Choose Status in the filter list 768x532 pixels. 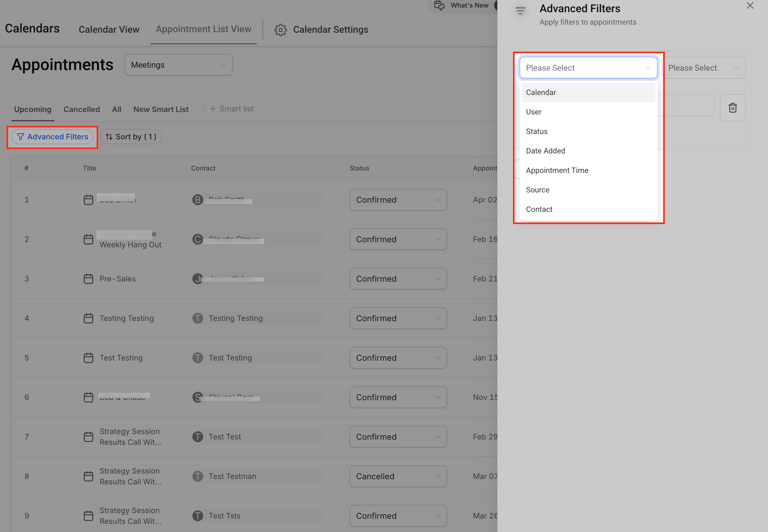pyautogui.click(x=536, y=131)
